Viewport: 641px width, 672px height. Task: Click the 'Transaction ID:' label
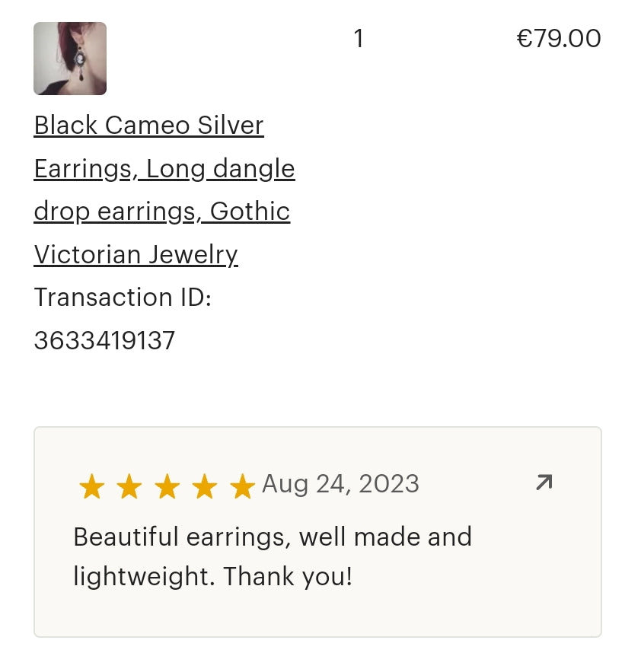123,297
